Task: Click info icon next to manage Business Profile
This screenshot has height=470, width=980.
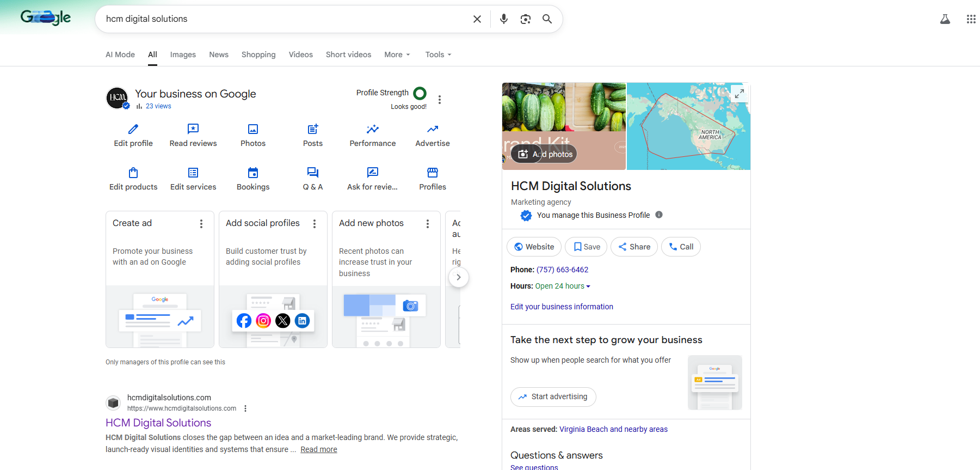Action: coord(659,215)
